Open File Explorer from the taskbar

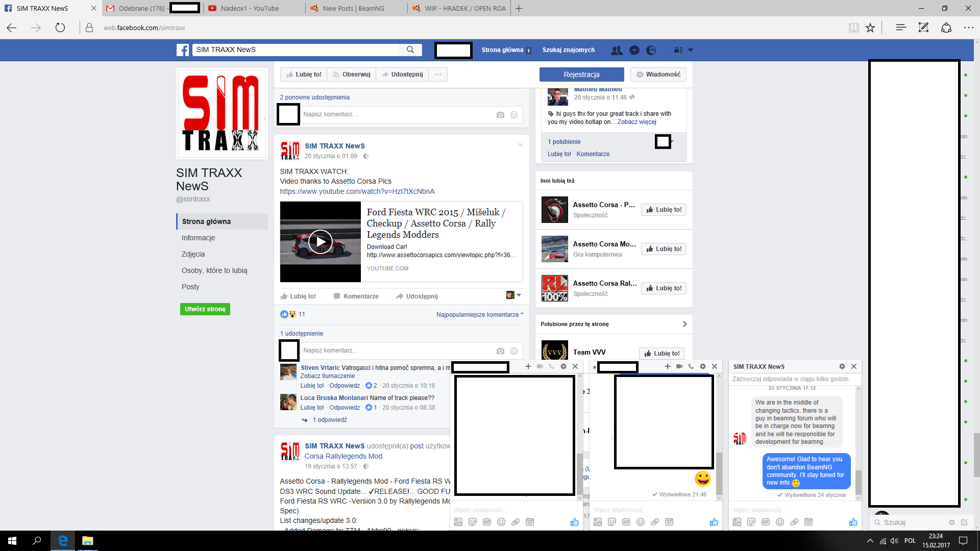88,541
